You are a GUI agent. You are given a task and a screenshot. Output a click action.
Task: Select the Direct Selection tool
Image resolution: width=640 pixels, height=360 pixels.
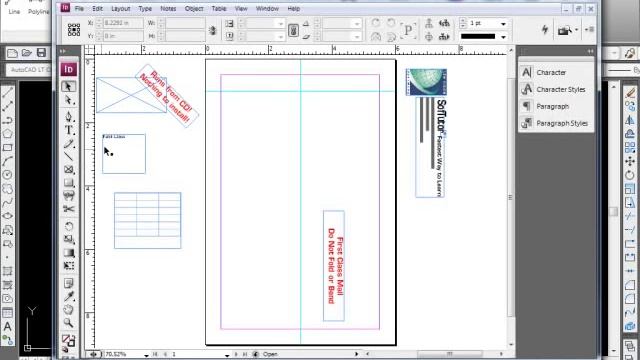pyautogui.click(x=68, y=100)
